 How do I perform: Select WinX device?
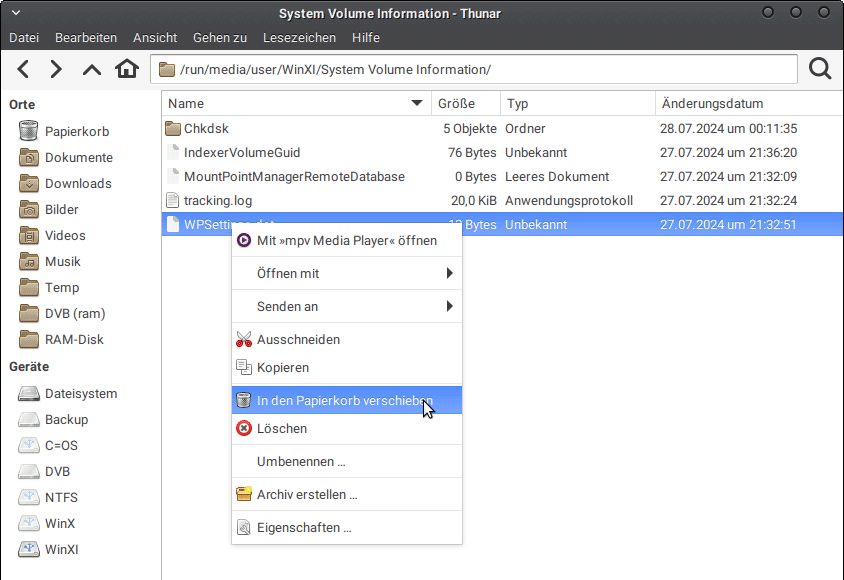pos(46,524)
